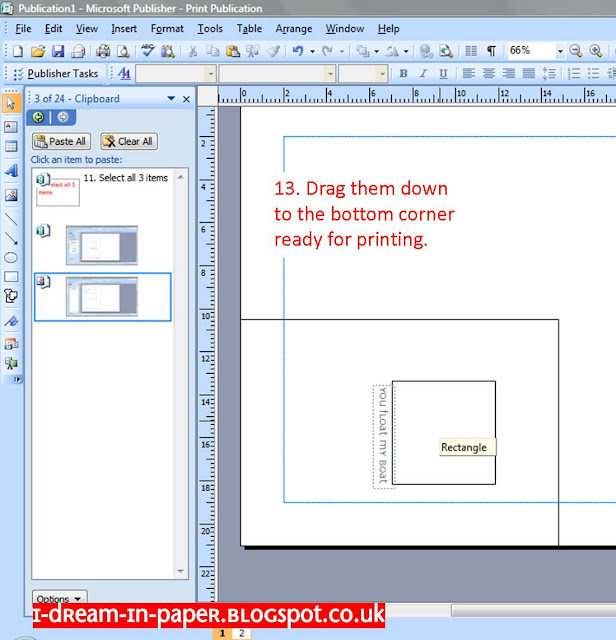Open the Format menu

click(167, 29)
